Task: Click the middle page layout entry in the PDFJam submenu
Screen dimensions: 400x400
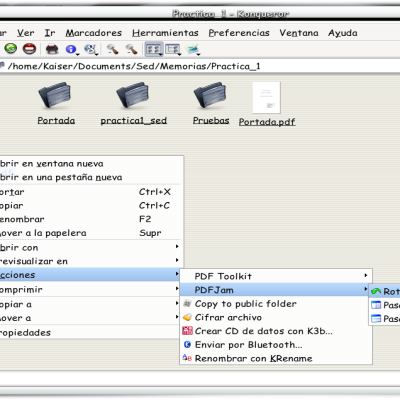Action: coord(385,305)
